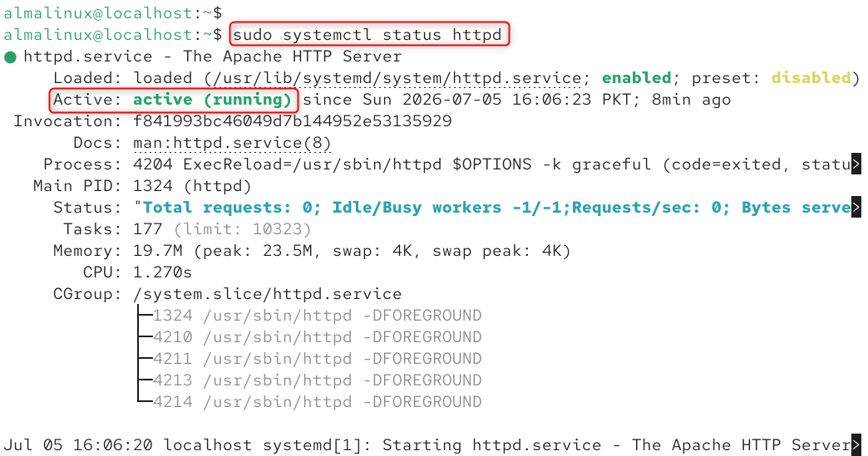Click the 'systemd[1]:' text in log line
868x456 pixels.
[318, 445]
